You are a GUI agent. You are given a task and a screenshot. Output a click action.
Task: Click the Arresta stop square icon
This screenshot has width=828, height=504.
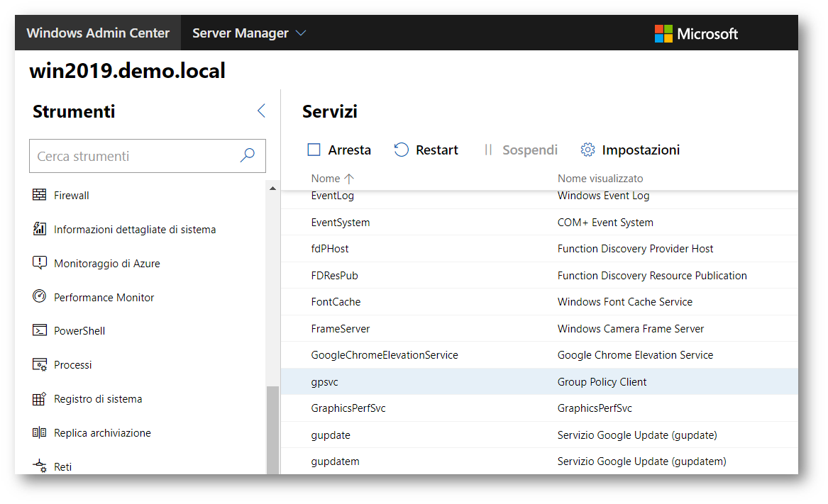click(x=314, y=150)
